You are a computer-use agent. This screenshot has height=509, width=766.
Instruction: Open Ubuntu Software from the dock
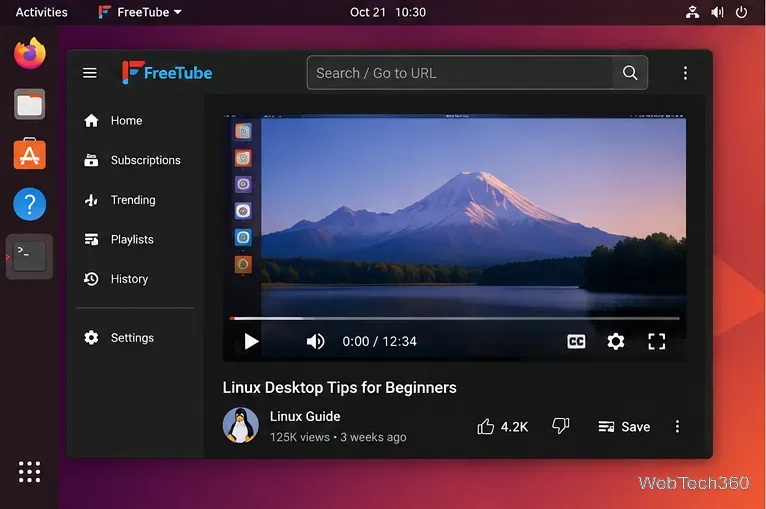(x=30, y=154)
